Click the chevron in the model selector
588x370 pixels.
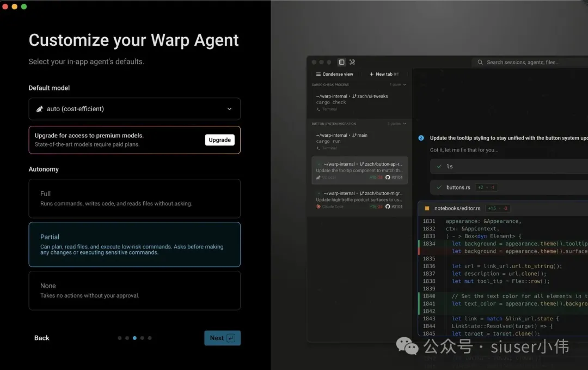[x=229, y=109]
